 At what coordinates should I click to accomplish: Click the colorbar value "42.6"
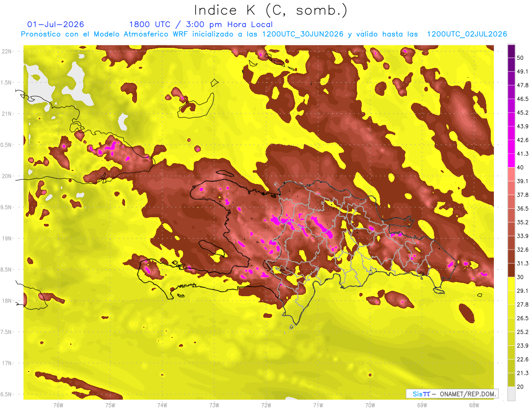click(x=523, y=140)
